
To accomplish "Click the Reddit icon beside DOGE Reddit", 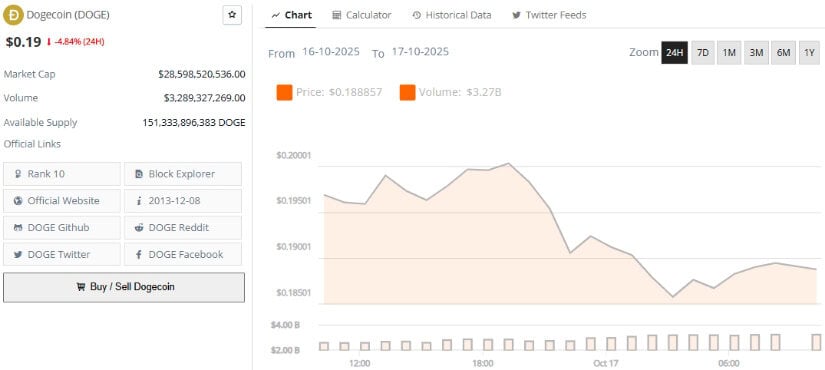I will (139, 228).
